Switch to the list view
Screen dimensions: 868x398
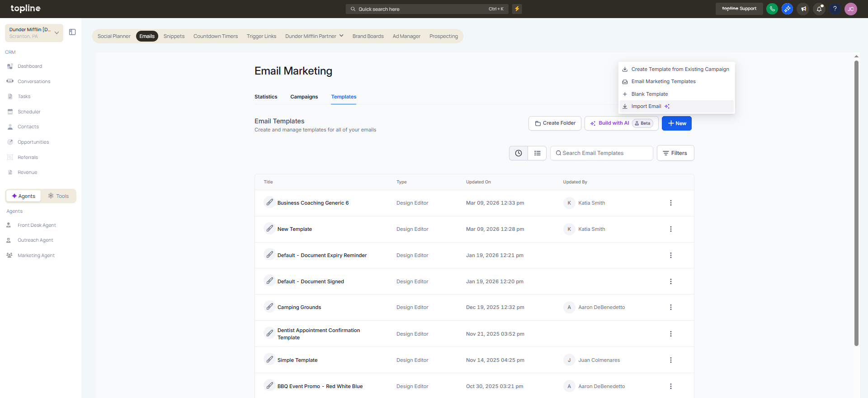coord(537,153)
